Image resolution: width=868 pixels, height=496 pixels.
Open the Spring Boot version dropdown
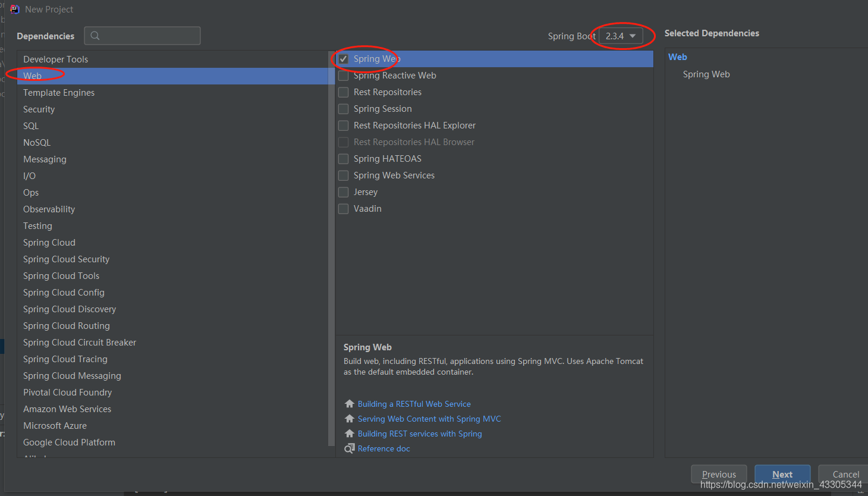(x=621, y=36)
